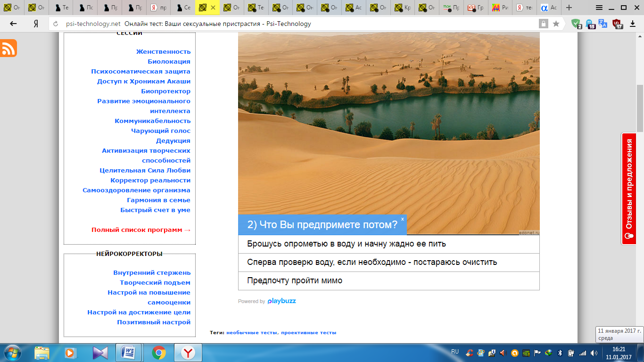Close the playbuzz question overlay x

[403, 219]
